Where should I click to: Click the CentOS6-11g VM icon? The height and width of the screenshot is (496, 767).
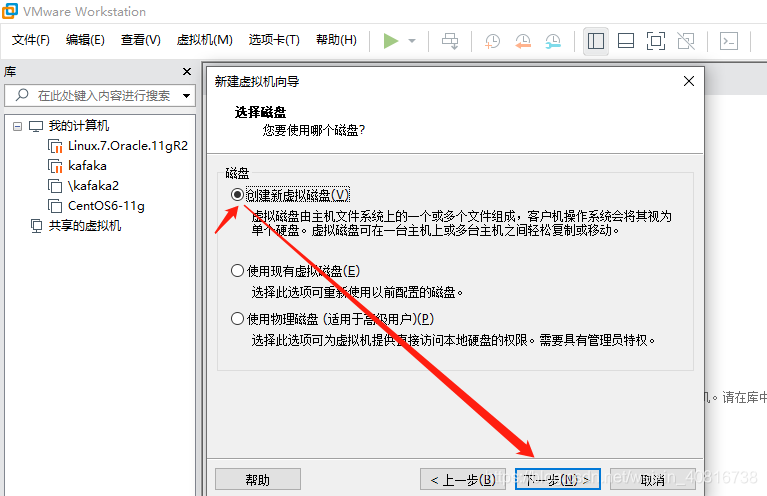55,206
